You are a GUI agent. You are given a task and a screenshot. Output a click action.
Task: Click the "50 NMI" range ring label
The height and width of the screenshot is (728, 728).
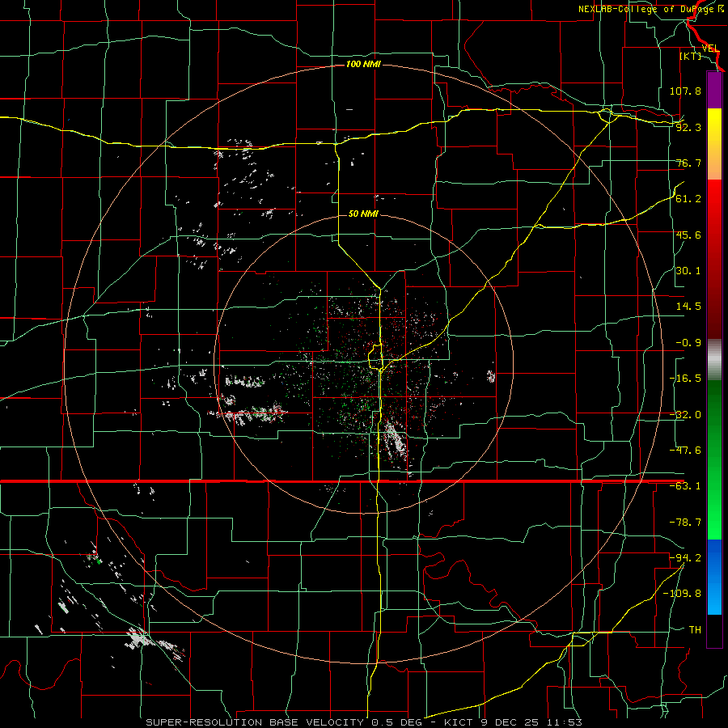point(363,214)
